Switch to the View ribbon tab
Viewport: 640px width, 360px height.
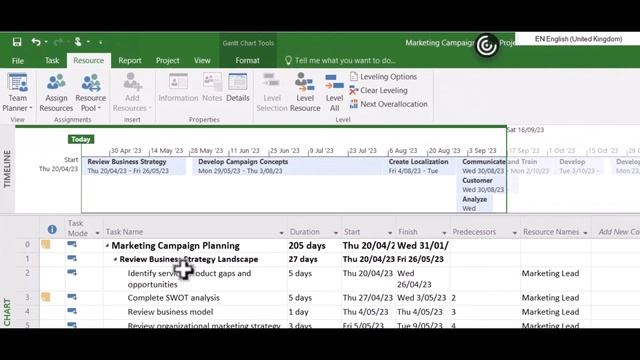pyautogui.click(x=202, y=60)
